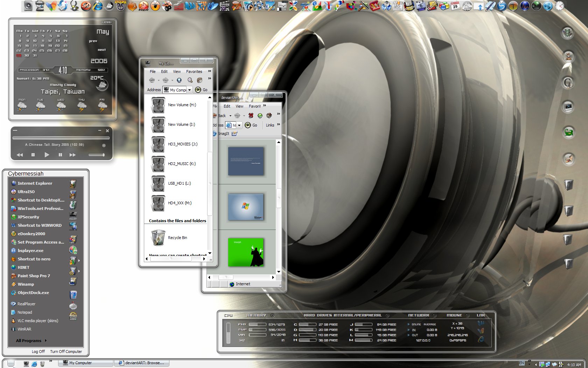Screen dimensions: 588x368
Task: Open Internet Explorer from the top dock
Action: (x=97, y=6)
